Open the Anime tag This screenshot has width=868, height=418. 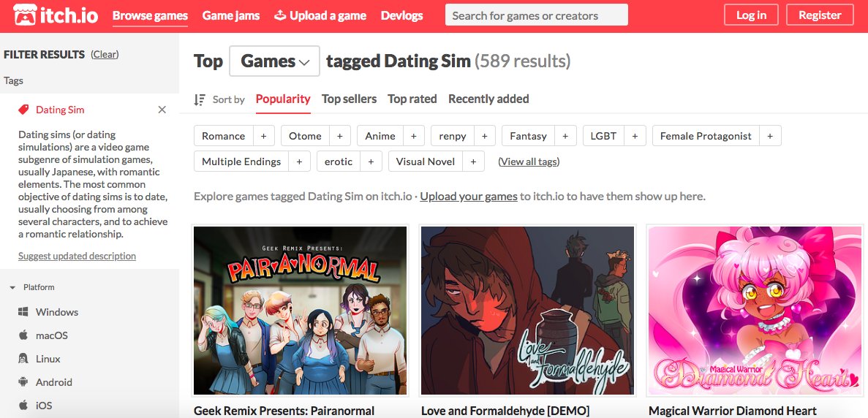(380, 136)
